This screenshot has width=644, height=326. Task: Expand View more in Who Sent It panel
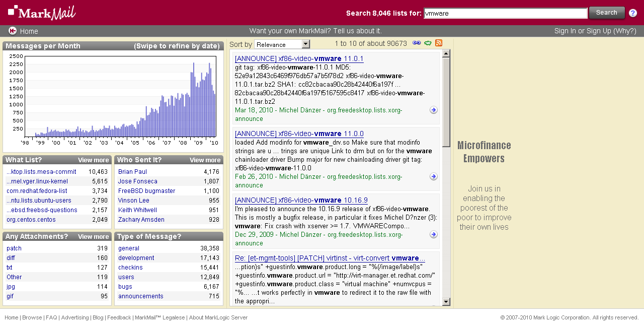pos(205,160)
